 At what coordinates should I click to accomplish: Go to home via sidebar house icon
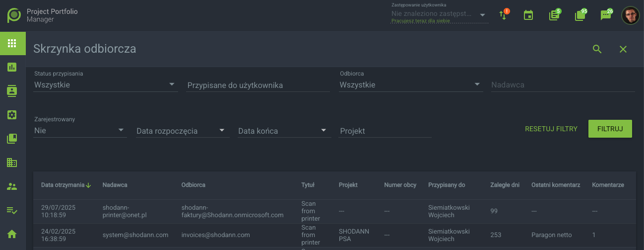12,234
